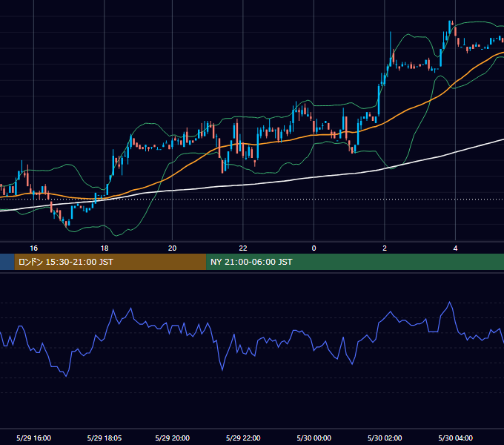
Task: Click the 5/29 16:00 timestamp
Action: pos(34,438)
